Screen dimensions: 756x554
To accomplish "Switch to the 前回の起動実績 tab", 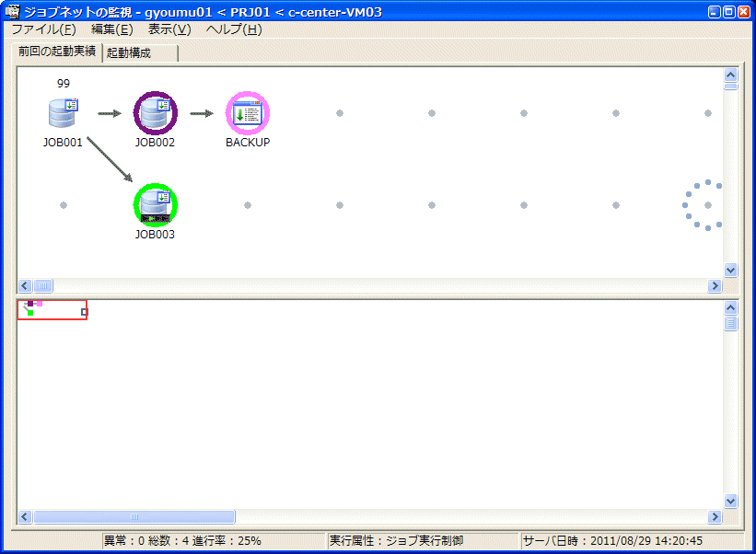I will (57, 51).
